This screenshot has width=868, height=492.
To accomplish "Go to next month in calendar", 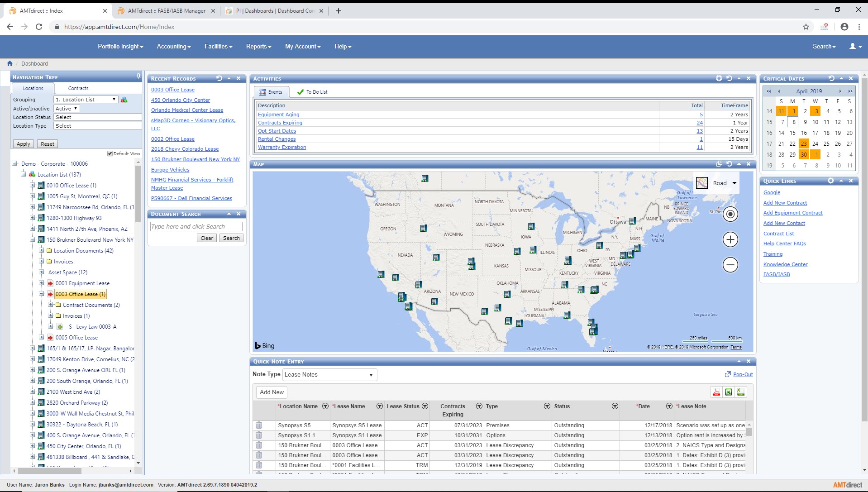I will (840, 91).
